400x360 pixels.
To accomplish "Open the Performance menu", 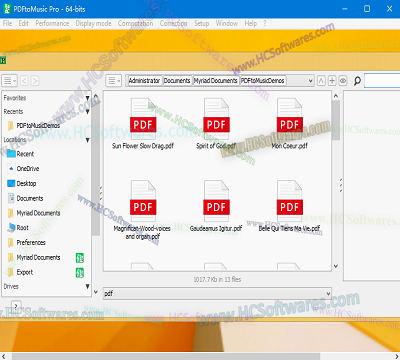I will pos(52,24).
